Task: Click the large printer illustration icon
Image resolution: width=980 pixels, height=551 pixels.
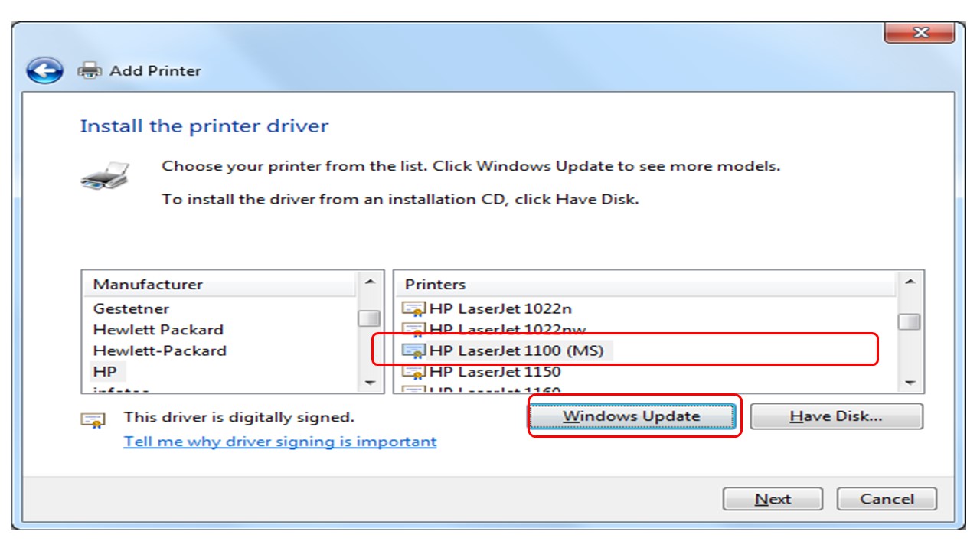Action: [105, 175]
